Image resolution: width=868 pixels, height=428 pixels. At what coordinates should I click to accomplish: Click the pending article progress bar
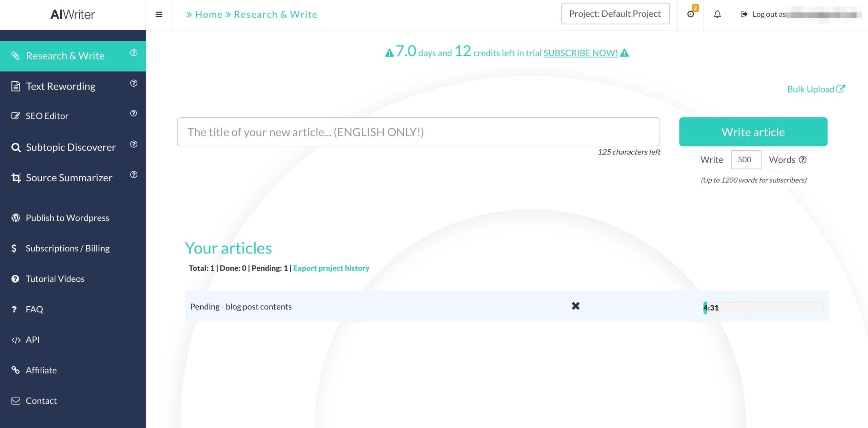(x=763, y=308)
